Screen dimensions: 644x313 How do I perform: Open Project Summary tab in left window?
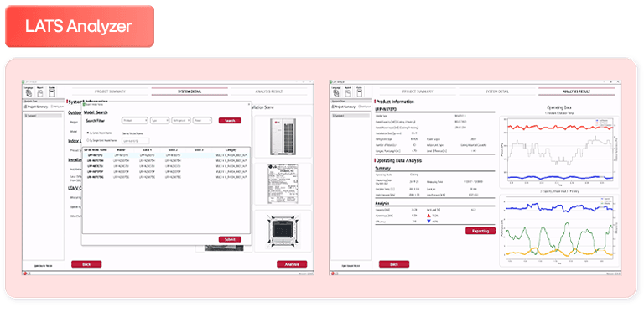[x=110, y=91]
